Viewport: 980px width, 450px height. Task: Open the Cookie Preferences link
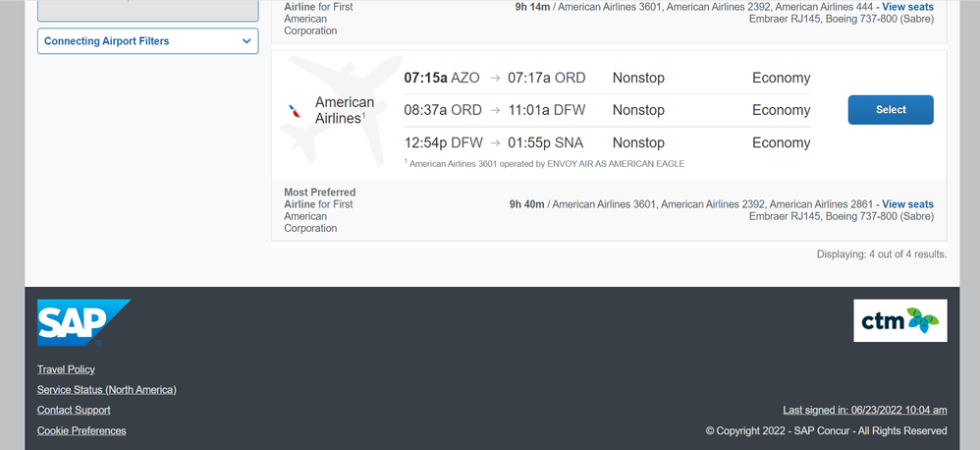[x=82, y=430]
